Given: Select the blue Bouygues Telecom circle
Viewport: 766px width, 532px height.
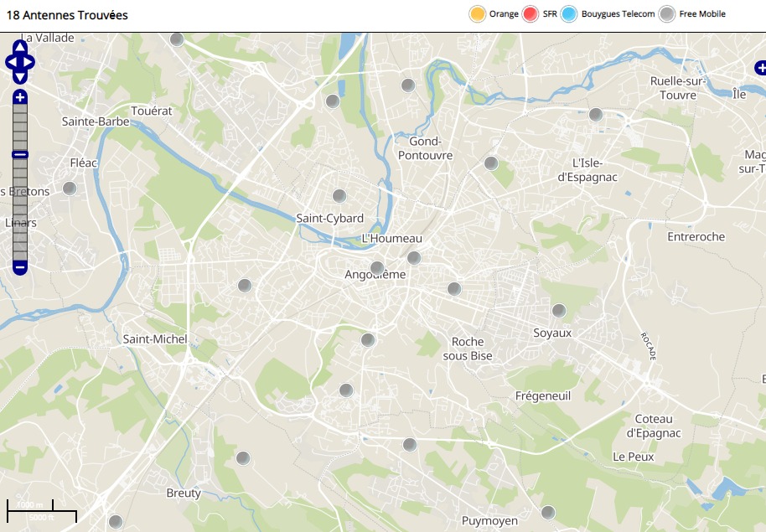Looking at the screenshot, I should tap(570, 14).
